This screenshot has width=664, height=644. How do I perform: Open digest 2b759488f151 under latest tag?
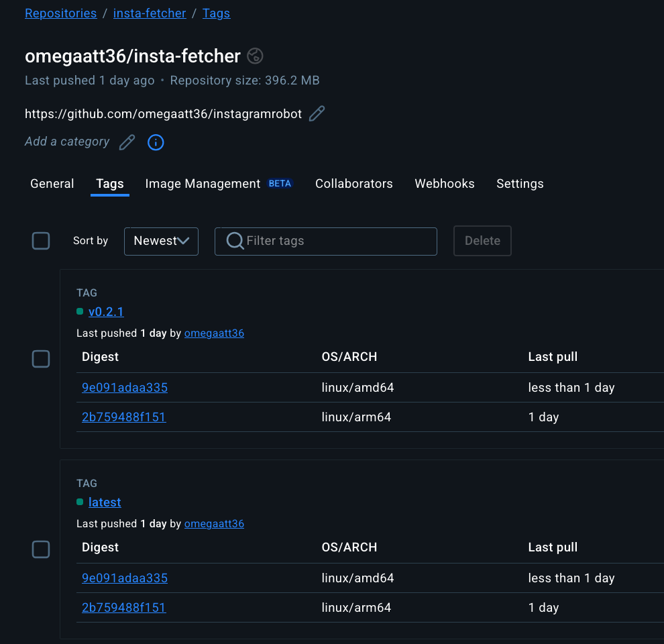(124, 608)
